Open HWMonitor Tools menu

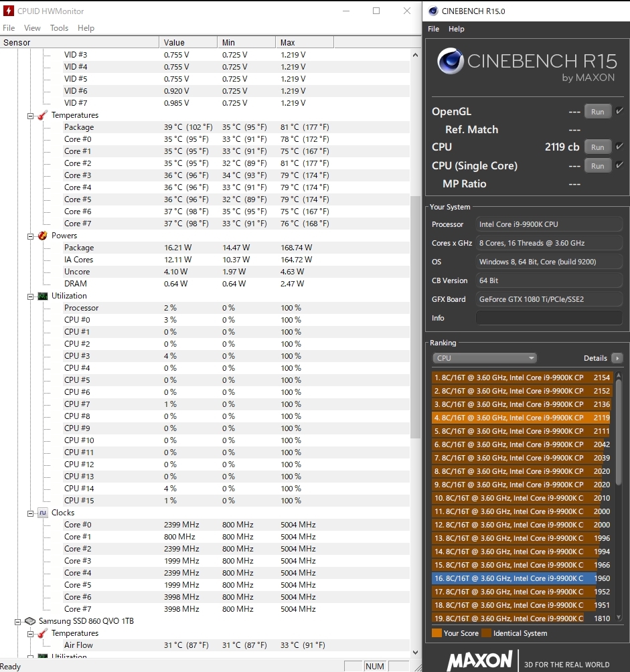tap(59, 28)
